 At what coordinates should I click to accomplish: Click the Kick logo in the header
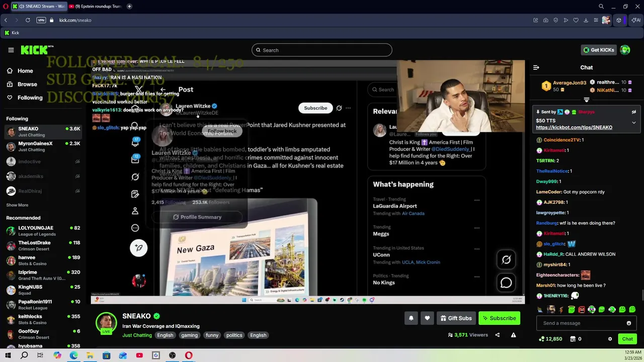(37, 50)
